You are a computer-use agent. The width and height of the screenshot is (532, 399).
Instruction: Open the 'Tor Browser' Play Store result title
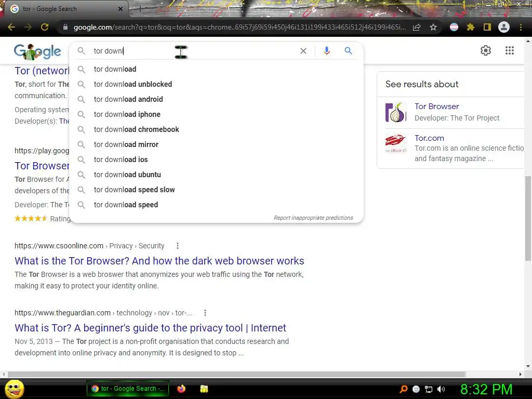[x=42, y=166]
